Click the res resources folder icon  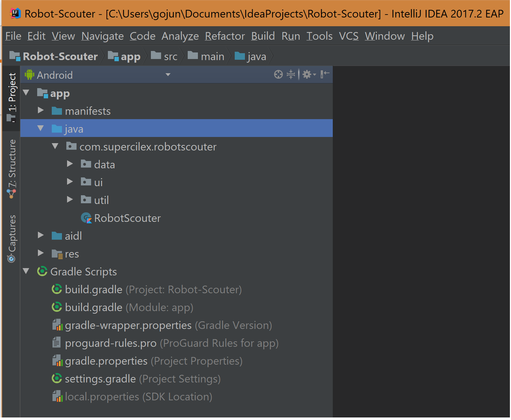click(57, 254)
